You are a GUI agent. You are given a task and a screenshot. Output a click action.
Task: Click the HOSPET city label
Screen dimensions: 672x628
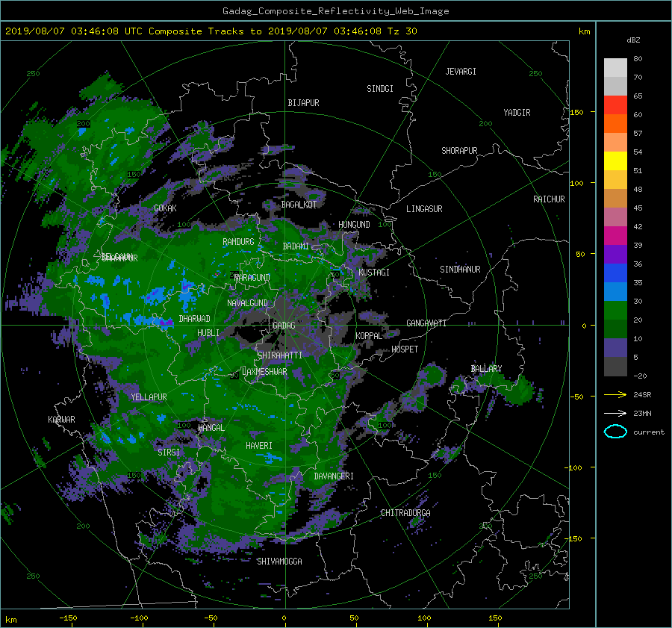[405, 349]
